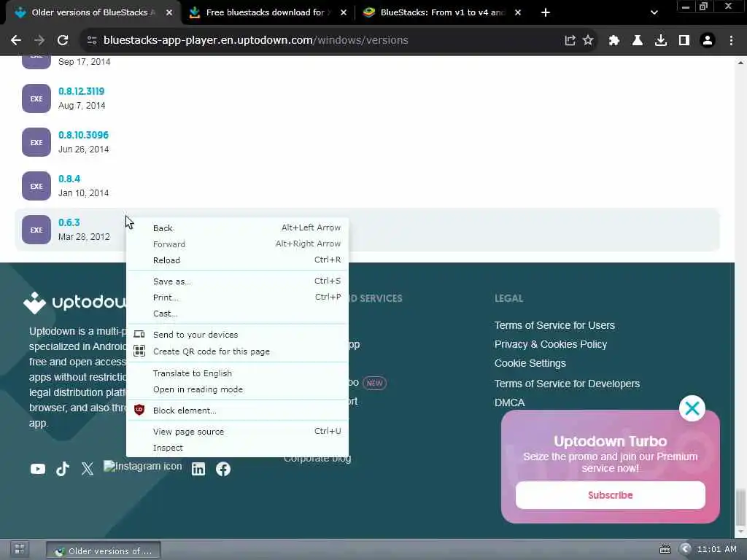This screenshot has width=747, height=560.
Task: Switch to Free bluestacks download tab
Action: (265, 12)
